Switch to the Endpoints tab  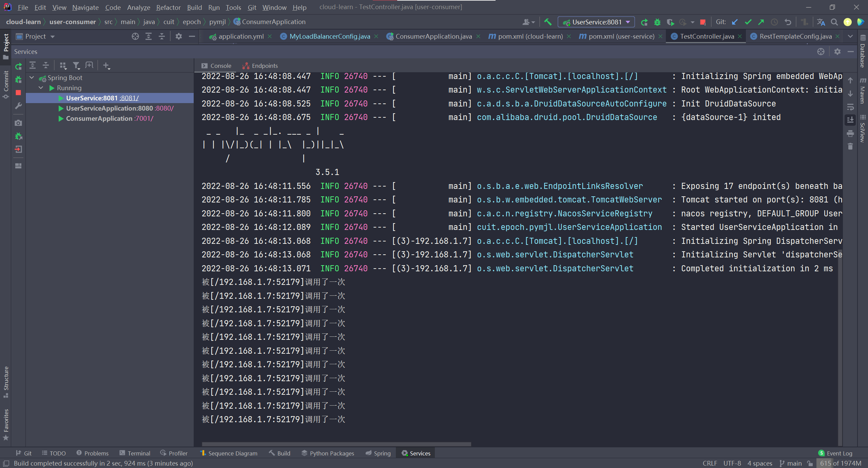click(260, 66)
